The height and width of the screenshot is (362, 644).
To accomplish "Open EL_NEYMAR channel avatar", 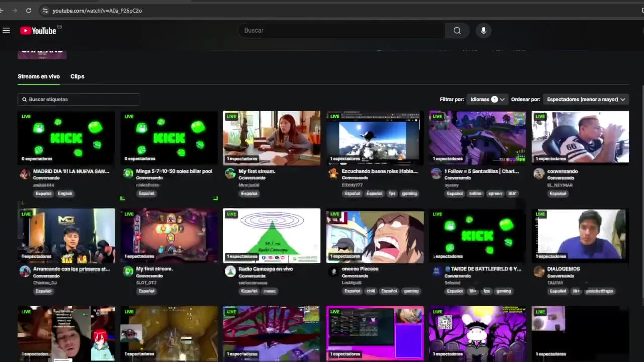I will tap(539, 174).
